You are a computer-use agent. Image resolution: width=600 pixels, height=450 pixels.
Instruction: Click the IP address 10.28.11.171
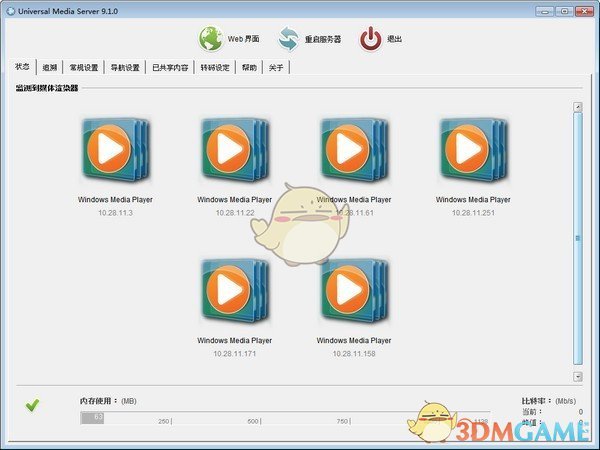235,354
